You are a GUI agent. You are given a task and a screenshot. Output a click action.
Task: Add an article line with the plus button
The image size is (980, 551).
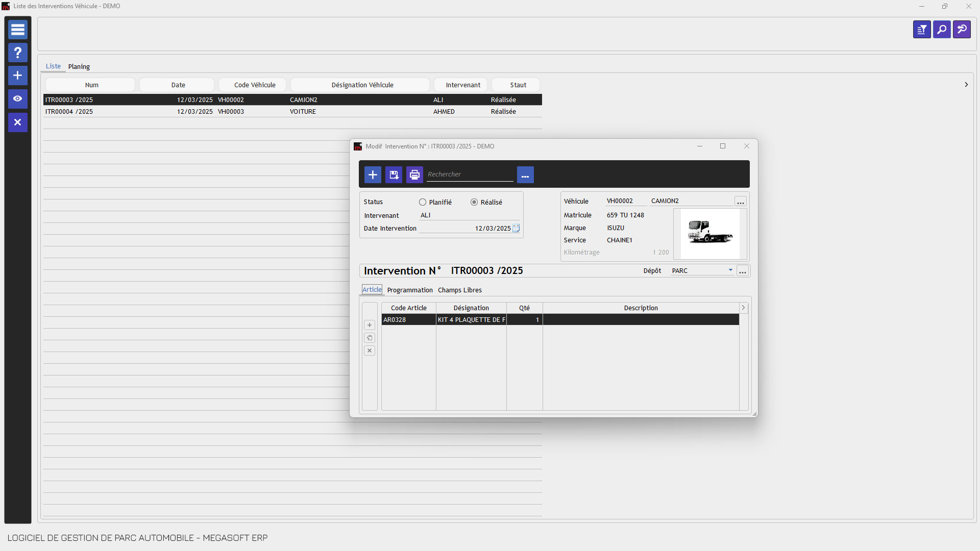pyautogui.click(x=369, y=325)
